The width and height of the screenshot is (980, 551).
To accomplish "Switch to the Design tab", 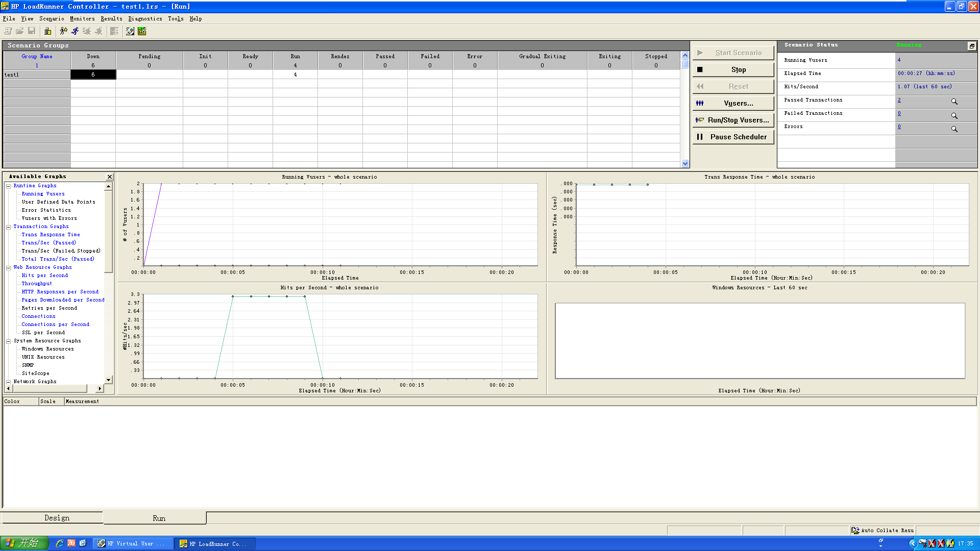I will click(53, 518).
